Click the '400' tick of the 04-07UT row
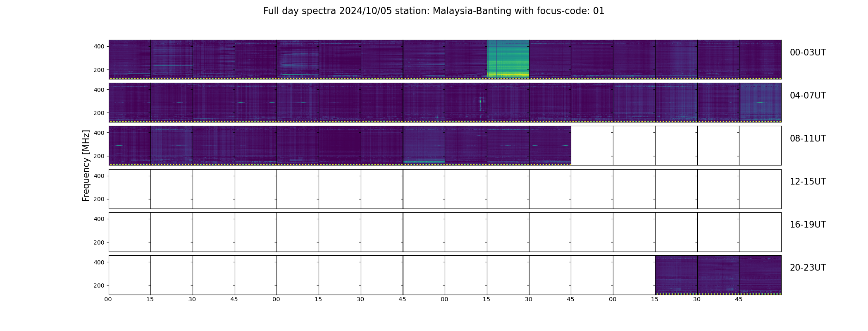The width and height of the screenshot is (868, 331). coord(99,90)
